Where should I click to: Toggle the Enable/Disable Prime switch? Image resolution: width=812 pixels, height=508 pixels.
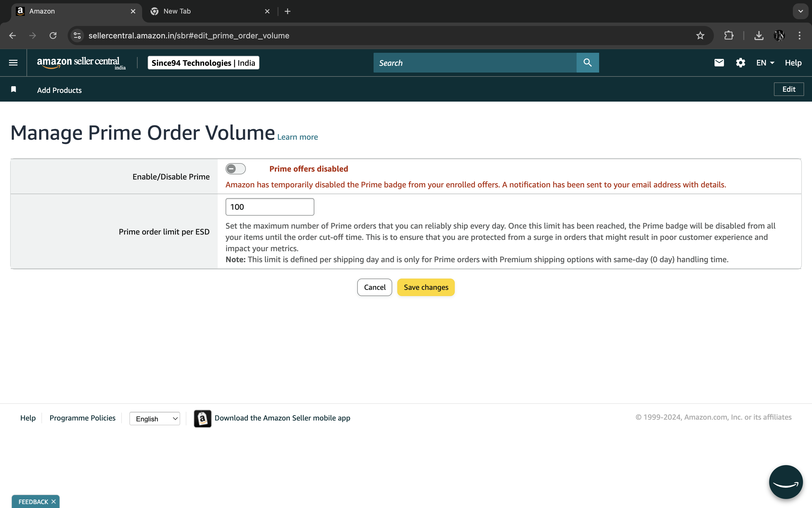(x=235, y=169)
